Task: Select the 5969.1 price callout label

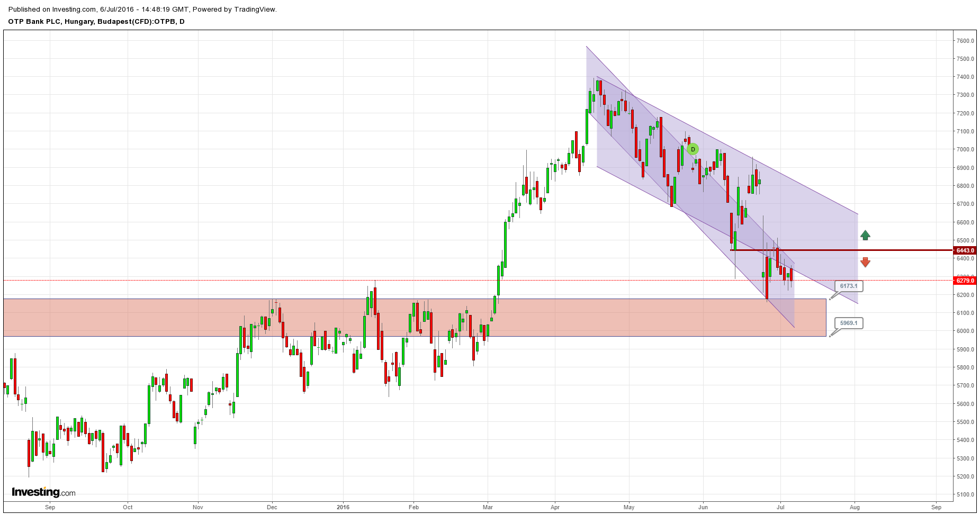Action: click(x=848, y=323)
